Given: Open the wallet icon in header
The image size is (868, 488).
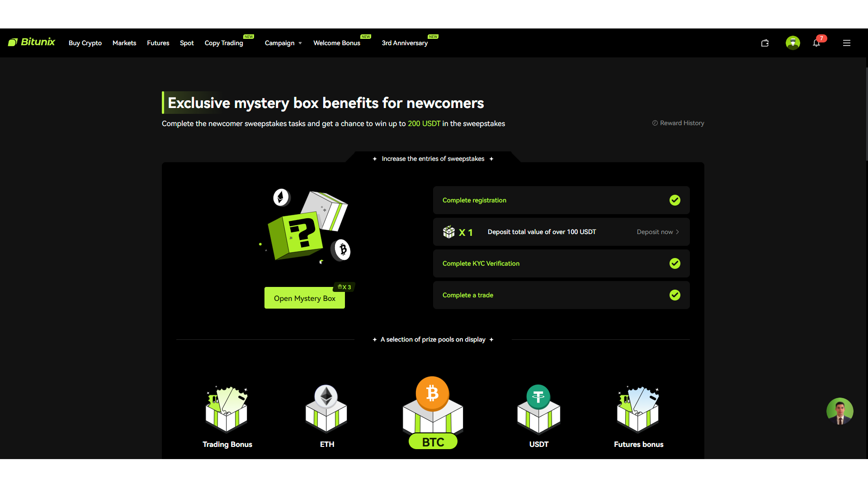Looking at the screenshot, I should (x=765, y=43).
